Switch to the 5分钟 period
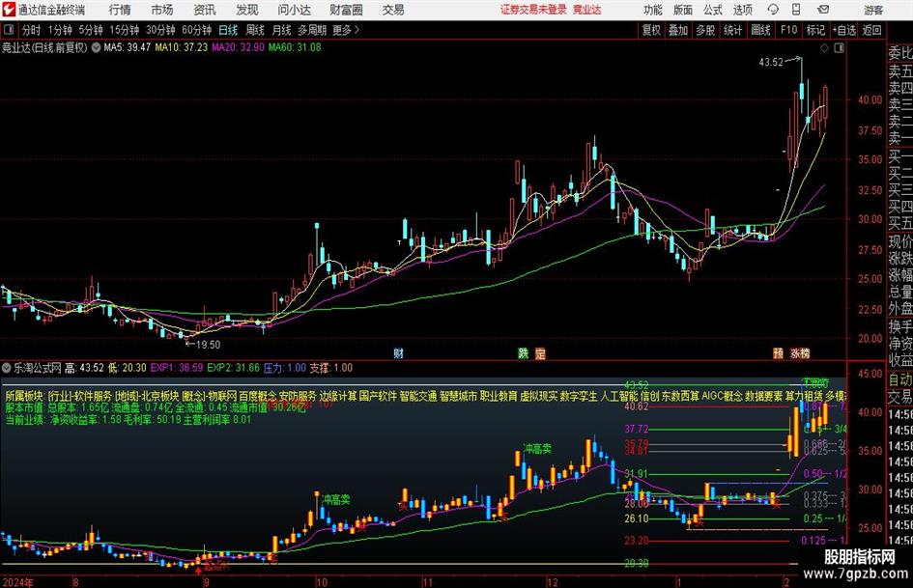 [x=90, y=30]
